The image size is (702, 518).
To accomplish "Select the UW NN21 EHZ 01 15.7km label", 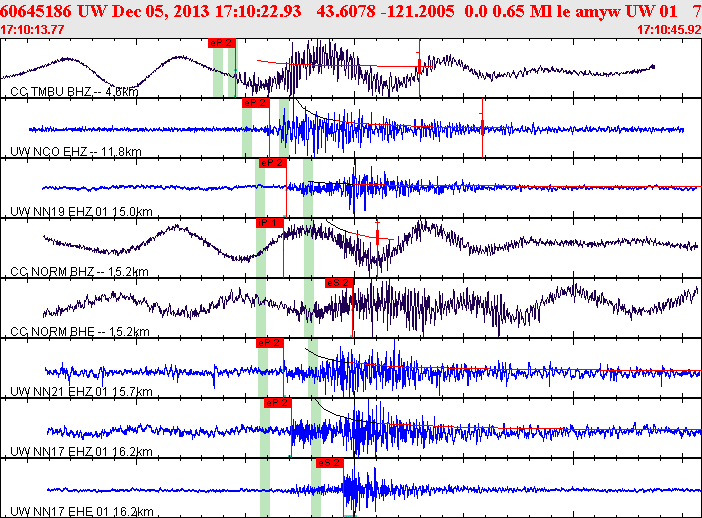I will [81, 392].
